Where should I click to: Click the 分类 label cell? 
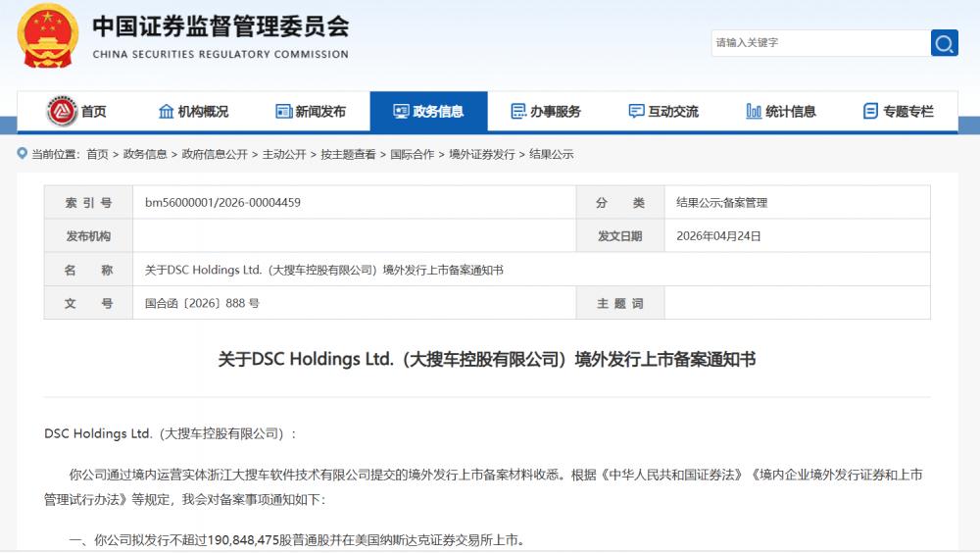click(620, 203)
